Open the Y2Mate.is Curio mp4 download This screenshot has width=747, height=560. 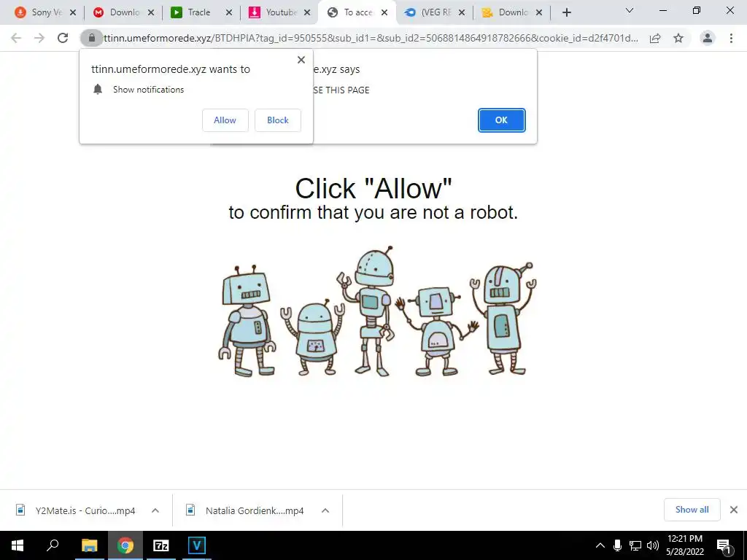click(85, 510)
